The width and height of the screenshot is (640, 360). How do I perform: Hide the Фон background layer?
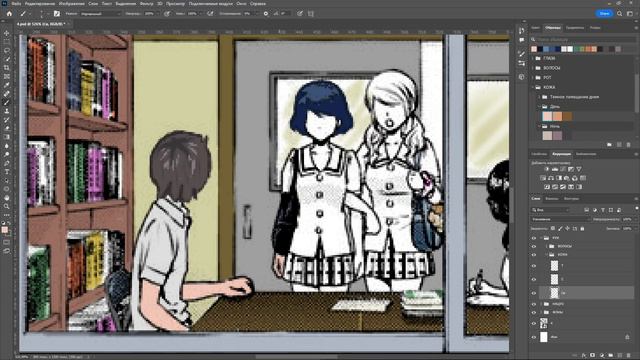(534, 337)
